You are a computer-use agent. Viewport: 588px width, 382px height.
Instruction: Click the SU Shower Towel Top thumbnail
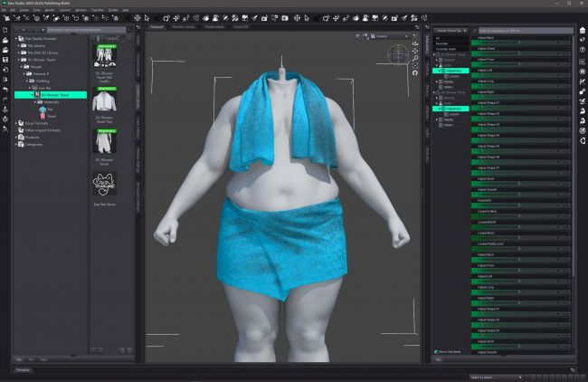pyautogui.click(x=107, y=100)
